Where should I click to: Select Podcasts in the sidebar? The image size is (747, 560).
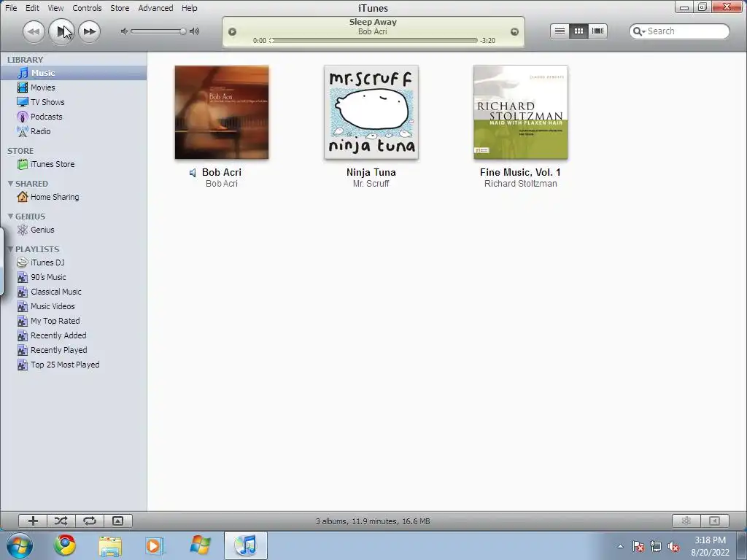(x=74, y=117)
